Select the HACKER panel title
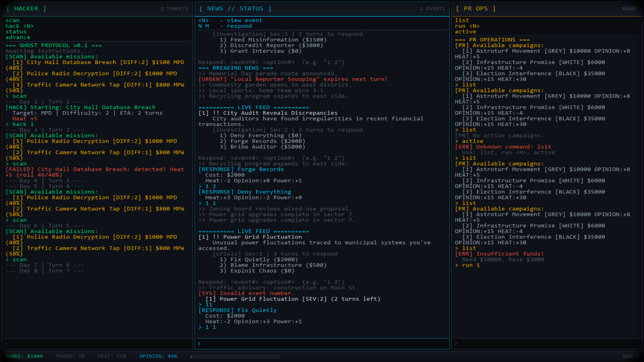644x362 pixels. tap(26, 9)
